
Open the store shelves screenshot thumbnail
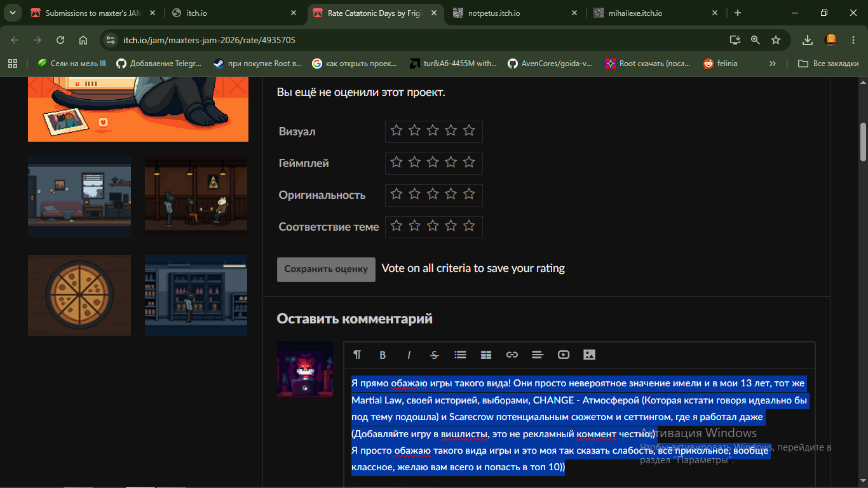pyautogui.click(x=196, y=295)
